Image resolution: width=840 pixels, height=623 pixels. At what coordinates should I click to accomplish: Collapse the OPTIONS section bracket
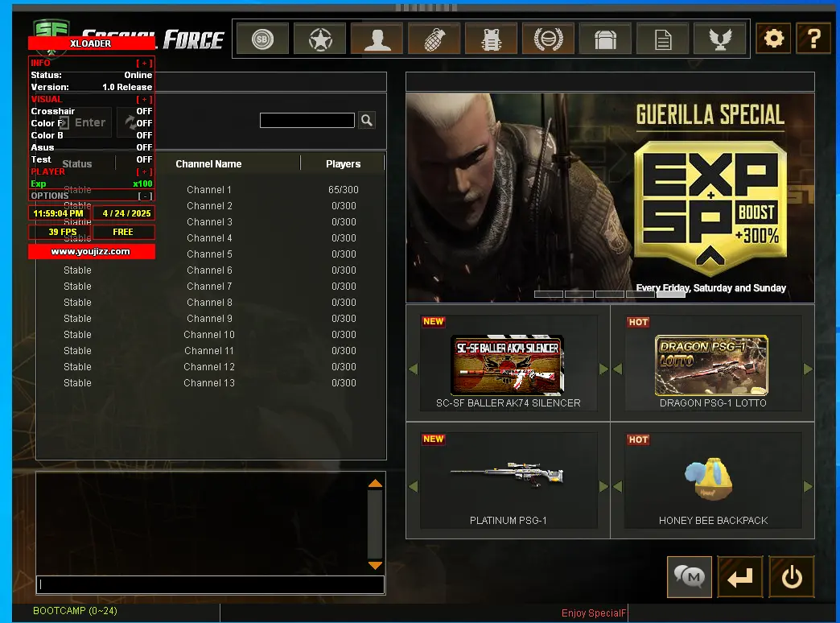coord(145,196)
